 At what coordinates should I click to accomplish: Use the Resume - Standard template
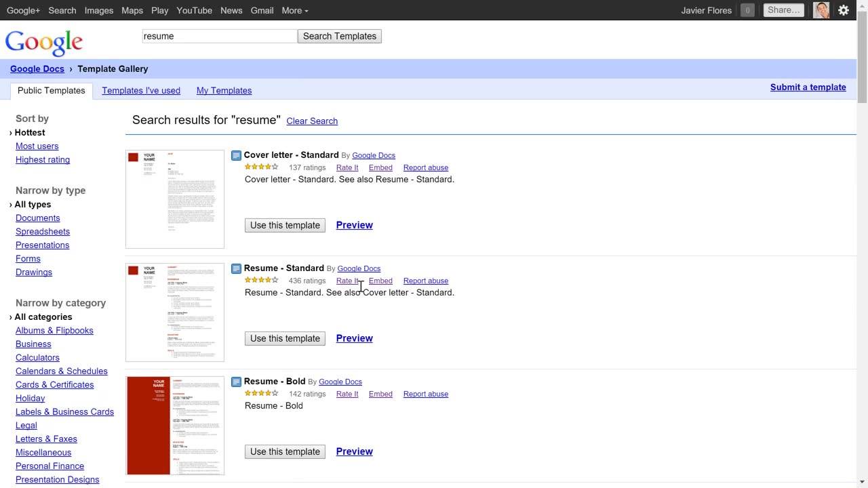click(285, 338)
